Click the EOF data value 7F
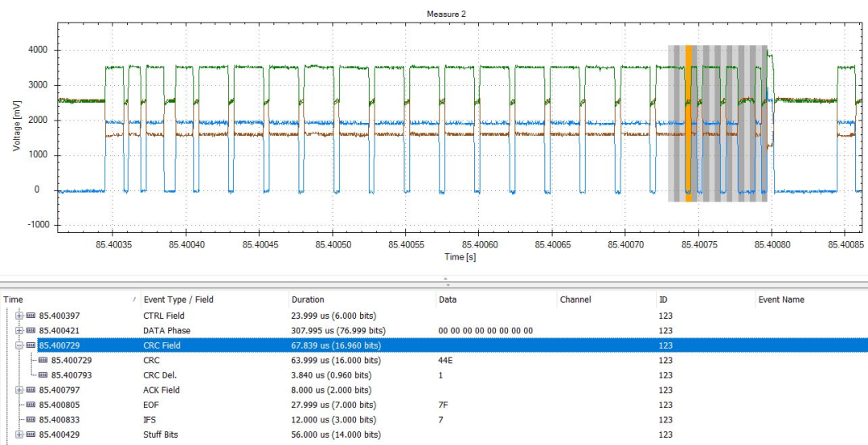Image resolution: width=868 pixels, height=445 pixels. tap(443, 405)
